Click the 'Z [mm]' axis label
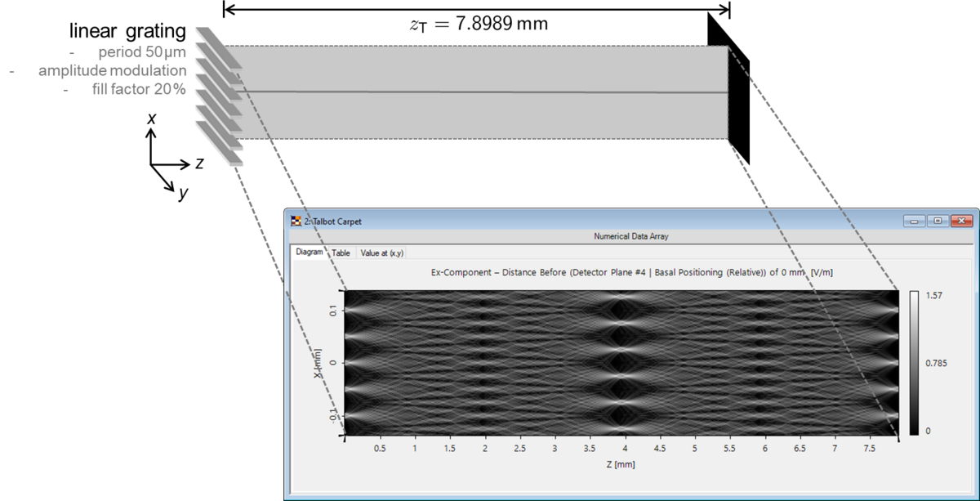 (x=621, y=464)
